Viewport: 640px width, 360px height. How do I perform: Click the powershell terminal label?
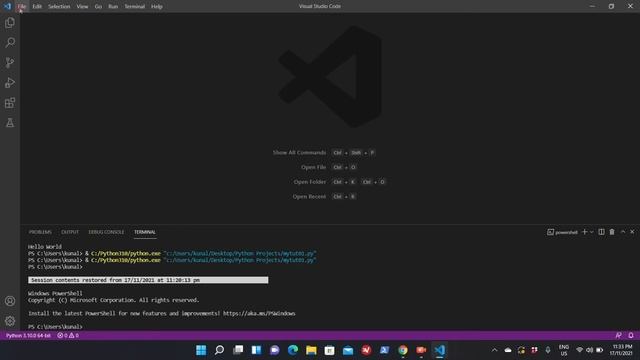tap(562, 232)
